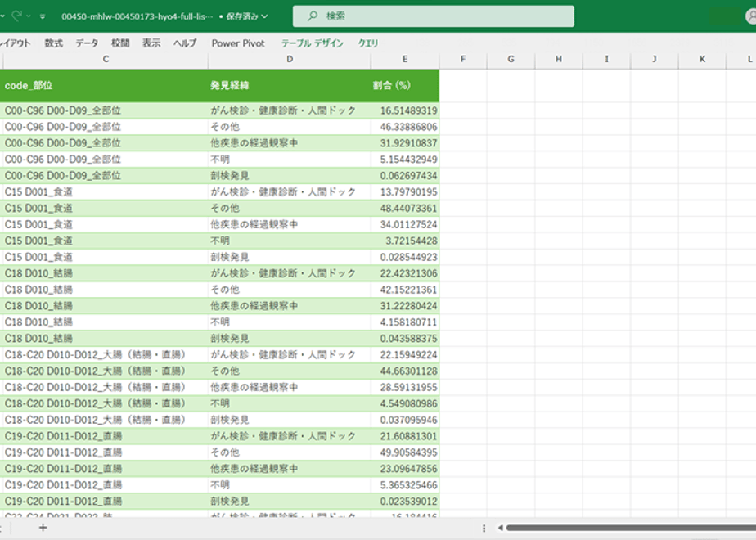Select the cell with value 34.01127524
The height and width of the screenshot is (540, 756).
[405, 224]
